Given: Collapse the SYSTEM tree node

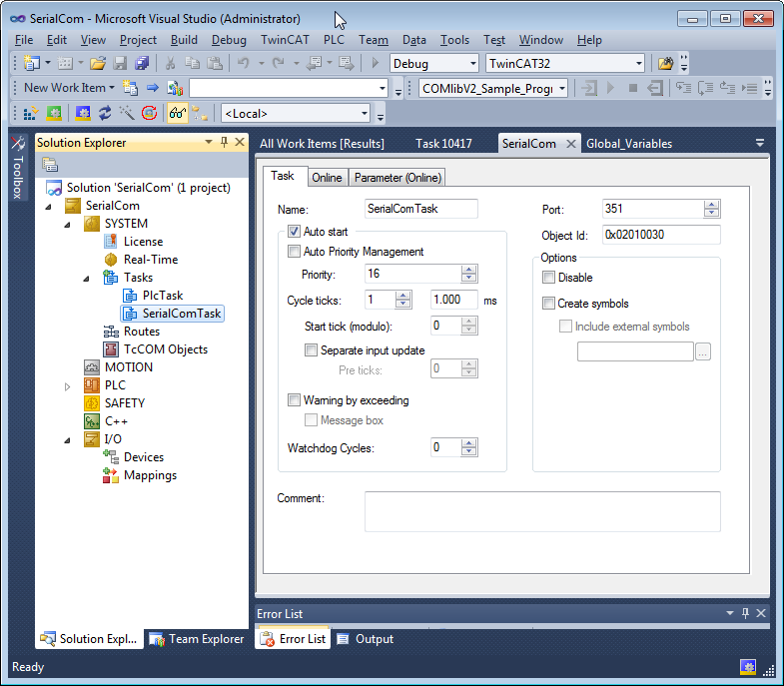Looking at the screenshot, I should click(x=67, y=224).
